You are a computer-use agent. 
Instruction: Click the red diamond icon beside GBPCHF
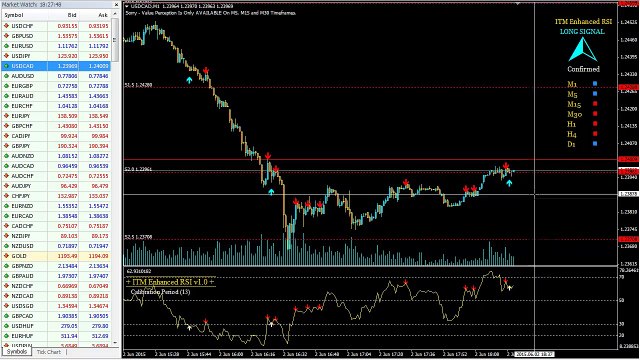coord(6,126)
